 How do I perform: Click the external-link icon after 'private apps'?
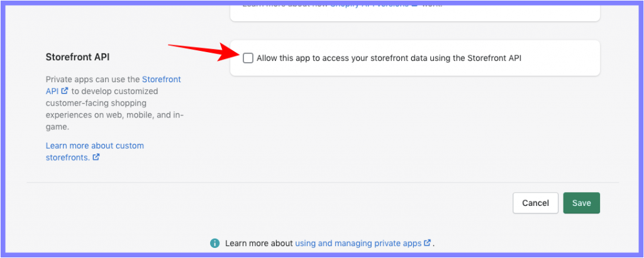point(427,243)
